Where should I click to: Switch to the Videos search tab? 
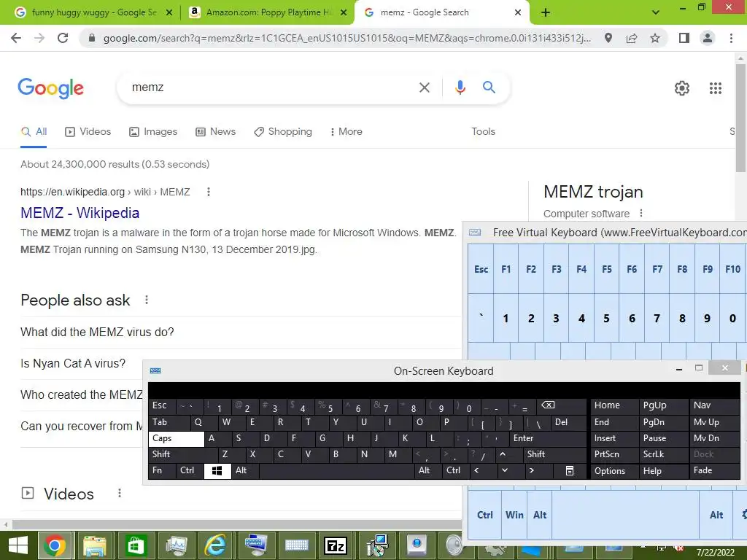[88, 132]
